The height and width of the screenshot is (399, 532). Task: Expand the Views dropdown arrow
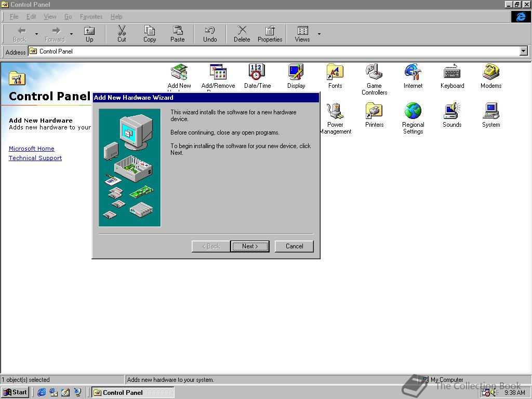pyautogui.click(x=319, y=34)
